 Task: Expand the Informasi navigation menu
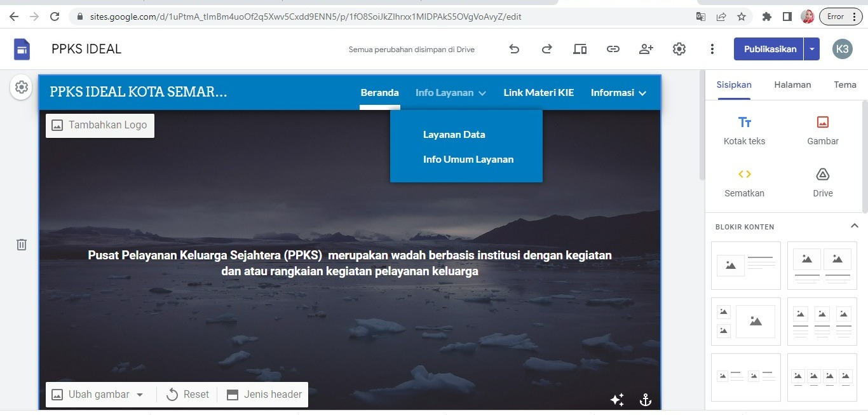click(x=618, y=93)
